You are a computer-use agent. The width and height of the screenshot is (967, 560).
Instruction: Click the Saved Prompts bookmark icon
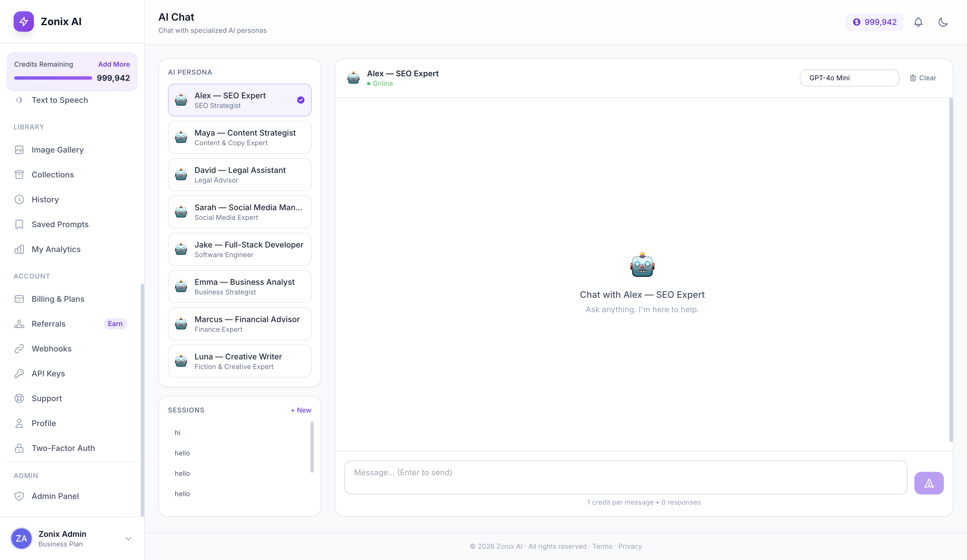click(x=19, y=224)
